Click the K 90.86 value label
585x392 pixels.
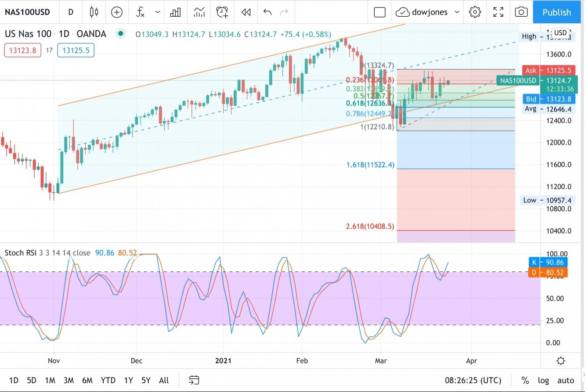[x=548, y=263]
